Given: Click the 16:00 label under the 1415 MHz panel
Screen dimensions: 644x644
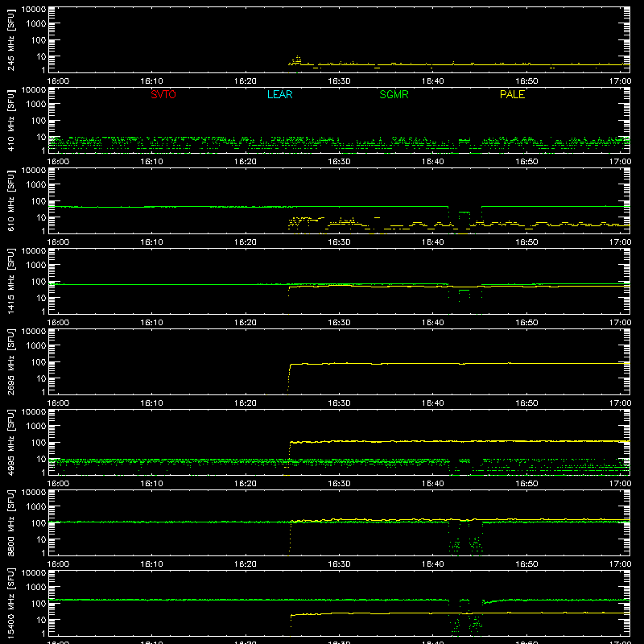Looking at the screenshot, I should (58, 323).
